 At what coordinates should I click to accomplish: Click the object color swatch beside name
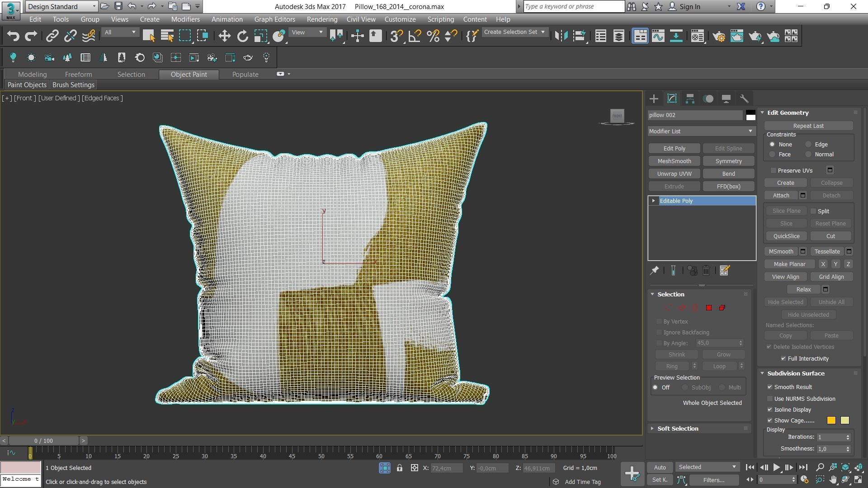point(750,115)
